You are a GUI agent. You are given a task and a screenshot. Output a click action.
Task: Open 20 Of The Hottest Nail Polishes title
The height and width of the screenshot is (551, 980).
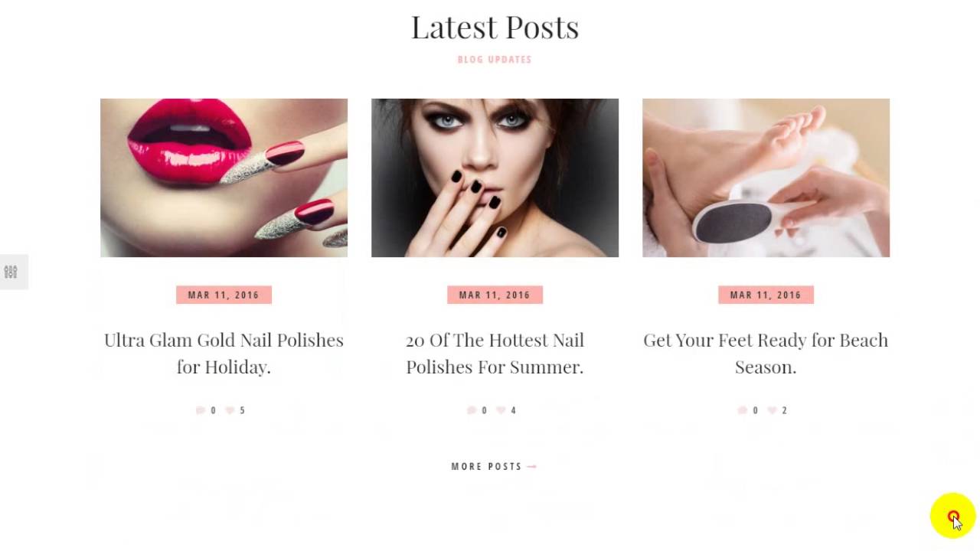[x=495, y=353]
